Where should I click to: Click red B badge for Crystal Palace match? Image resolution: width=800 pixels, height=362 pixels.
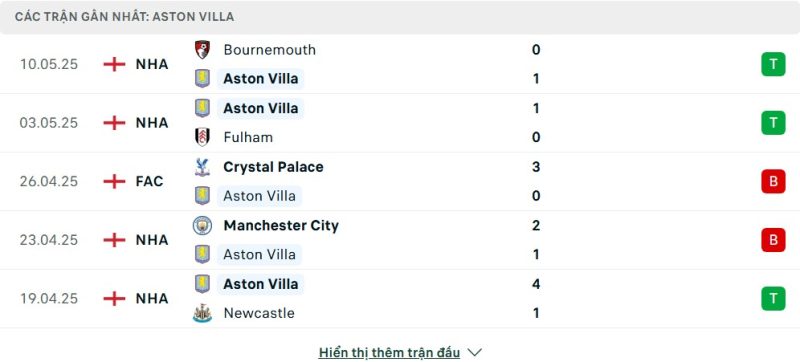coord(773,182)
